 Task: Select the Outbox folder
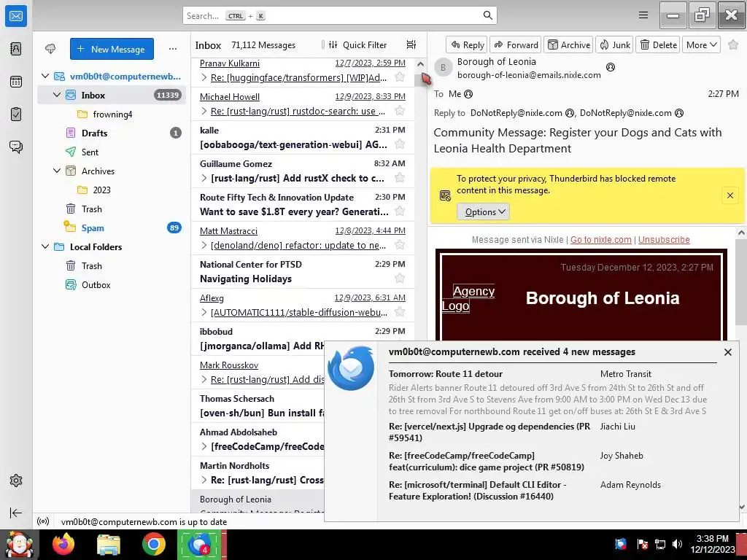pyautogui.click(x=112, y=285)
